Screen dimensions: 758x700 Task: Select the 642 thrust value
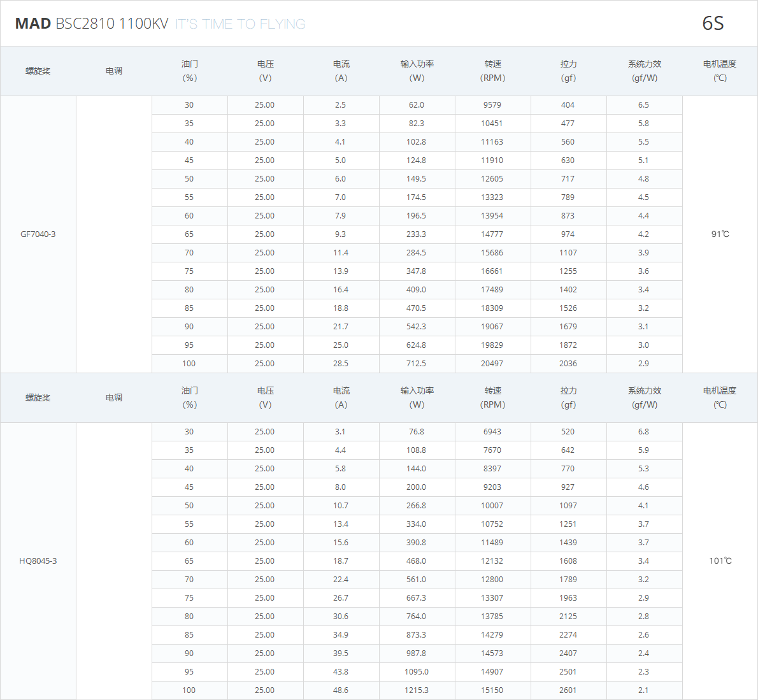(568, 450)
